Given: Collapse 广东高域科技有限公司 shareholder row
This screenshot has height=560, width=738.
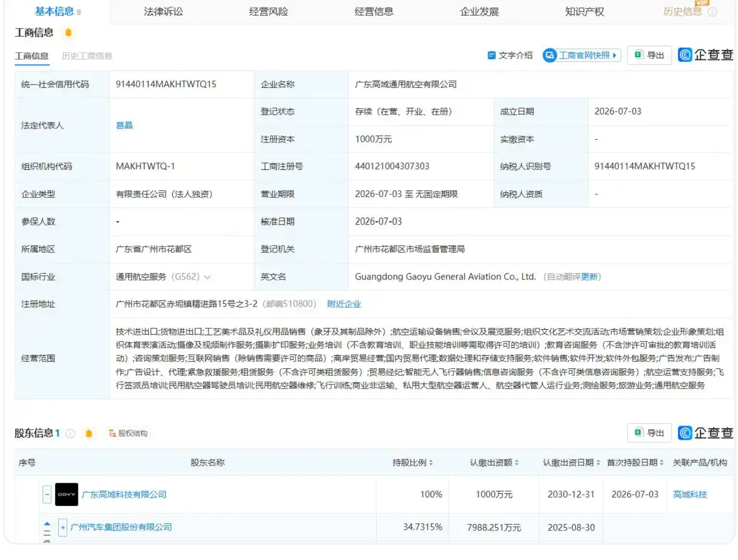Looking at the screenshot, I should pyautogui.click(x=47, y=494).
